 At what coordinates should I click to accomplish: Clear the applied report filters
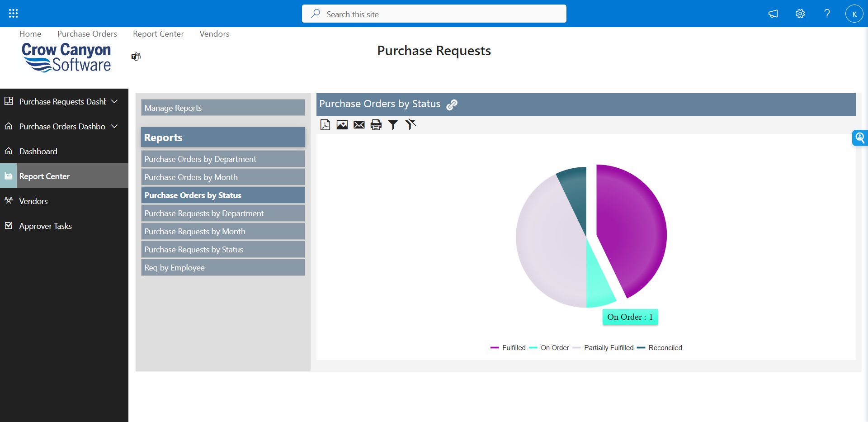pos(410,125)
